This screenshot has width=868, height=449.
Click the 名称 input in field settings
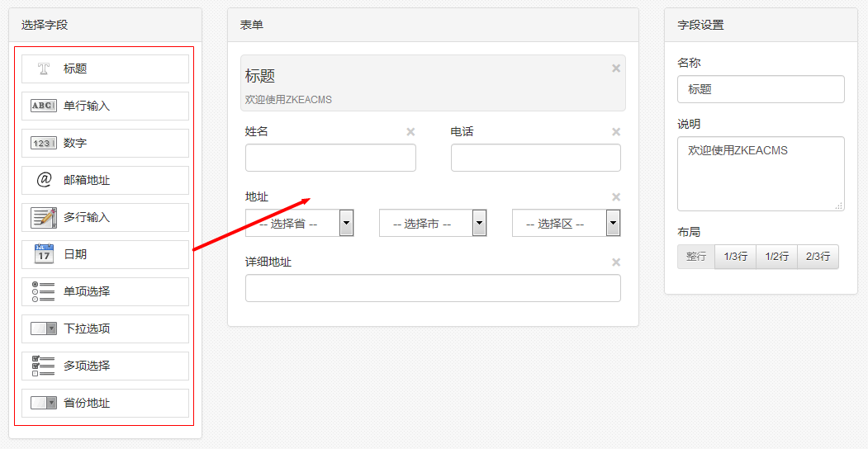(761, 89)
